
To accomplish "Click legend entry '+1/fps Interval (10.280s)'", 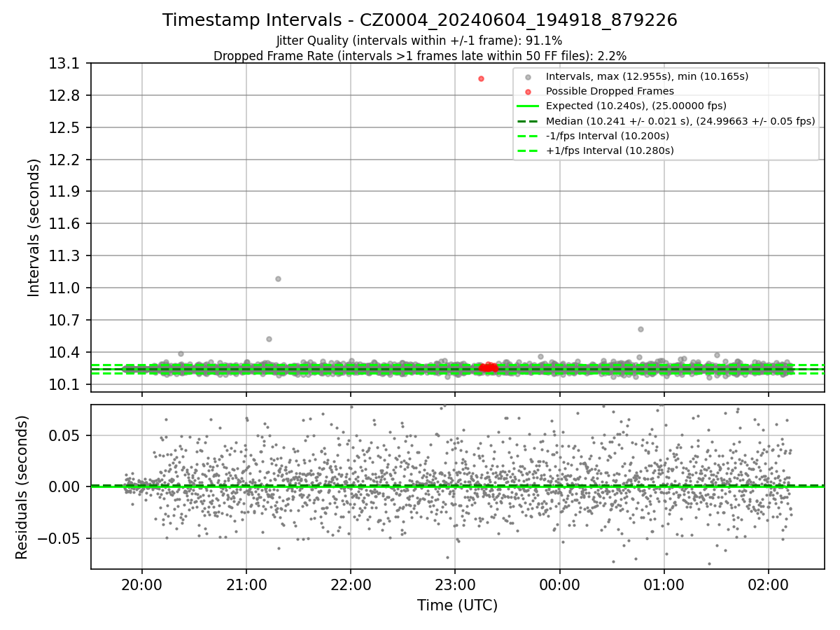I will click(610, 150).
